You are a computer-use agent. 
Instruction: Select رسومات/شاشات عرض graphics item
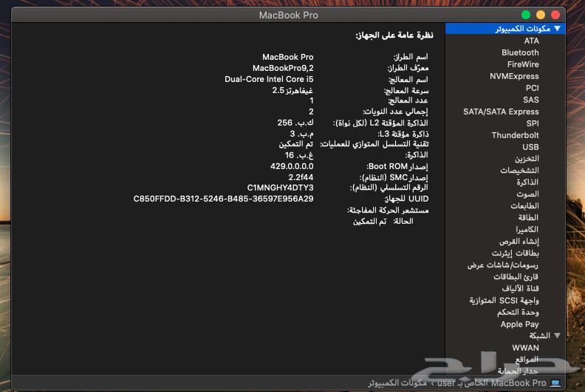pyautogui.click(x=503, y=265)
